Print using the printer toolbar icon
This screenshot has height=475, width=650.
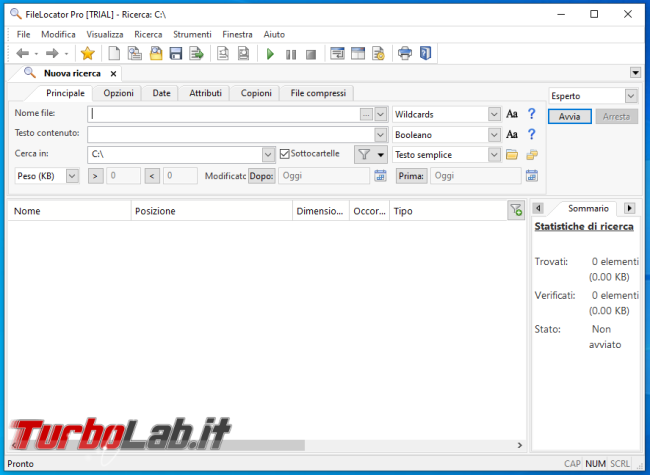405,53
